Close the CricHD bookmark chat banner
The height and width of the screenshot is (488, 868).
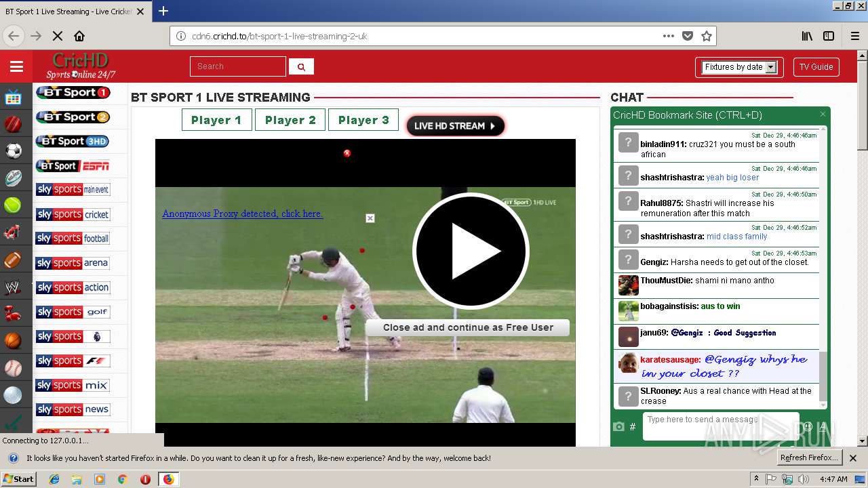823,115
